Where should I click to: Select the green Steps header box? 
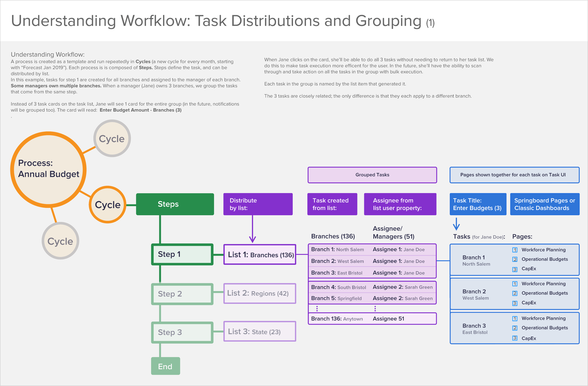point(175,204)
